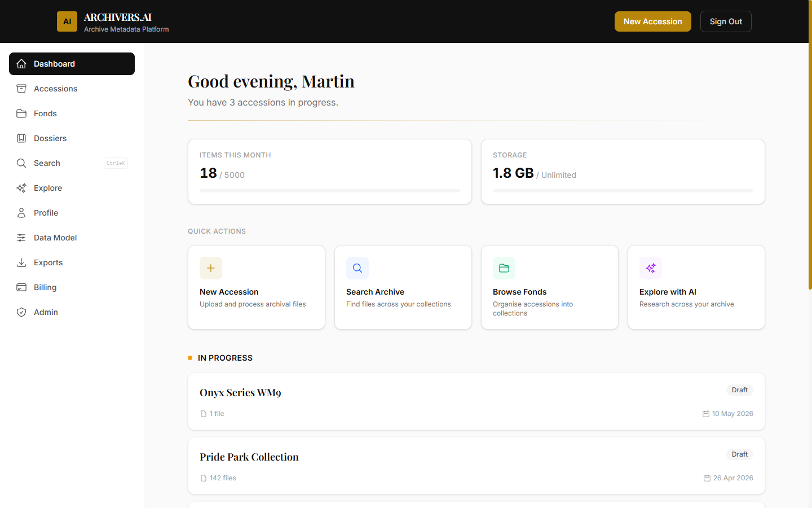Open the Explore sidebar item
812x508 pixels.
(72, 188)
